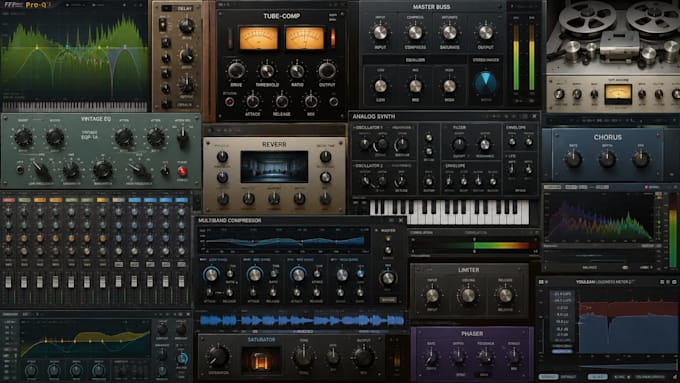Click the Drive knob on Tube-Comp
Viewport: 680px width, 383px height.
click(x=236, y=70)
